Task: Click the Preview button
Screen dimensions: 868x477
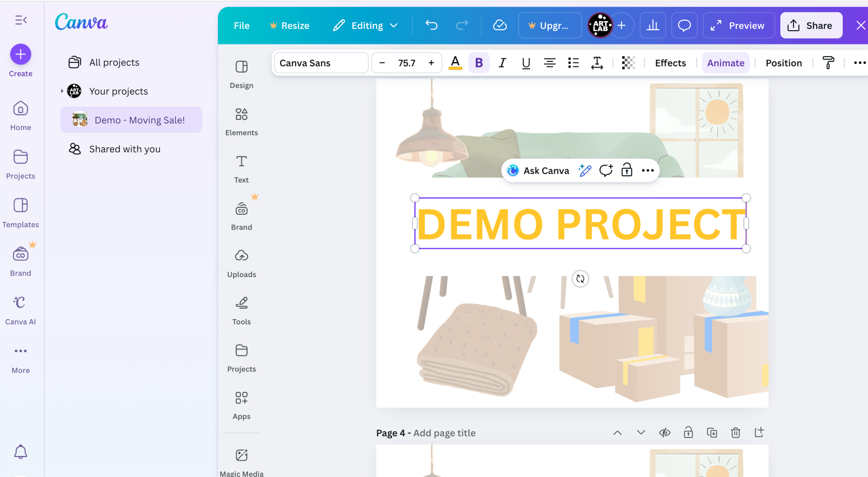Action: (x=738, y=25)
